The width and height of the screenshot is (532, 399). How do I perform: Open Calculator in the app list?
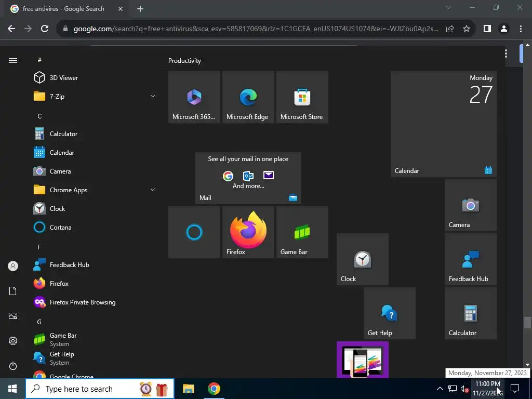tap(94, 134)
